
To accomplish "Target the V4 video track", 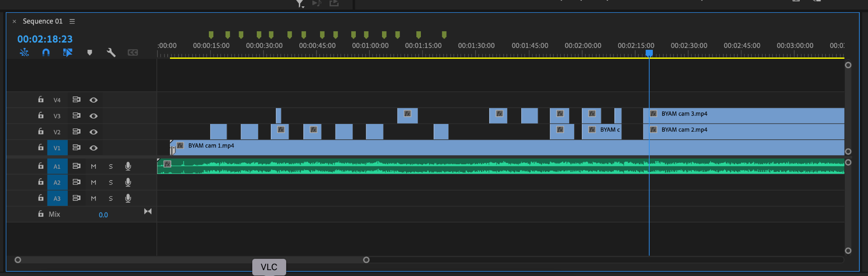I will click(x=57, y=100).
